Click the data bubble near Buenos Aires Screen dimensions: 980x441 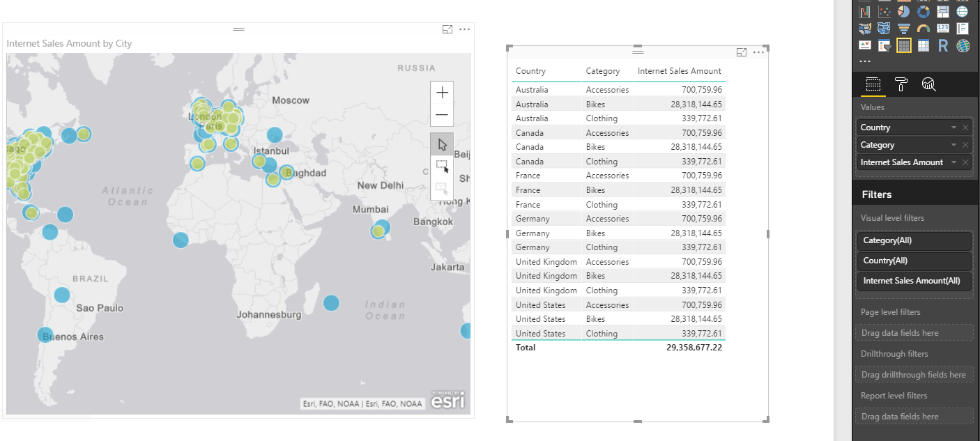coord(45,336)
